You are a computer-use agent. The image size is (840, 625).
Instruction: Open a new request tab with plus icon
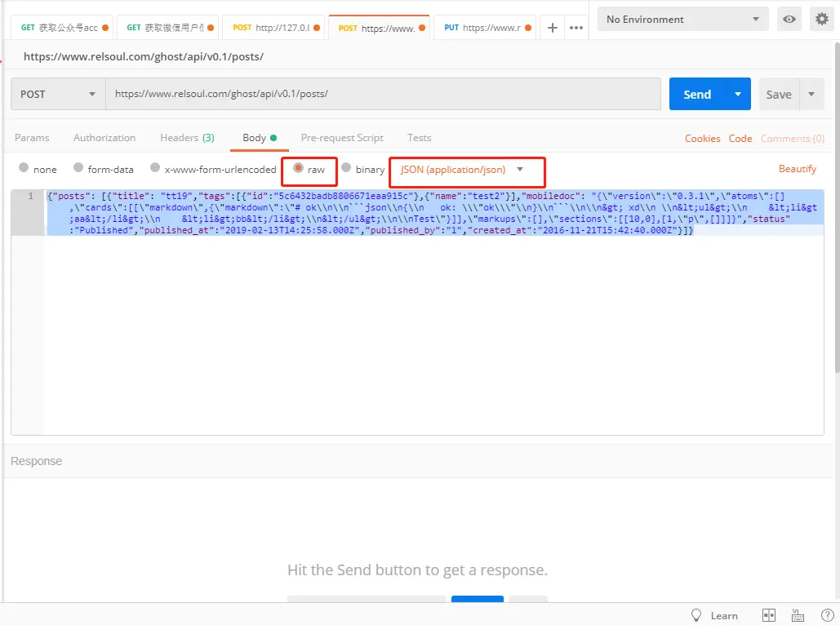(x=553, y=27)
